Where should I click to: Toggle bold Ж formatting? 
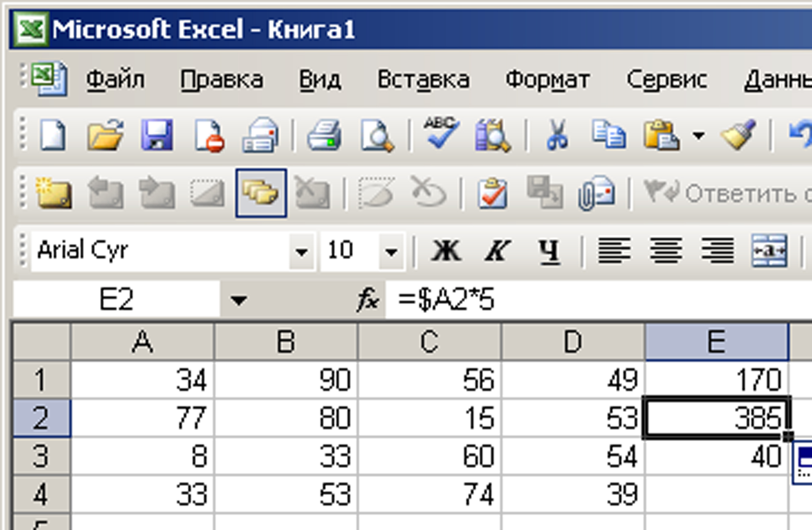pos(446,252)
